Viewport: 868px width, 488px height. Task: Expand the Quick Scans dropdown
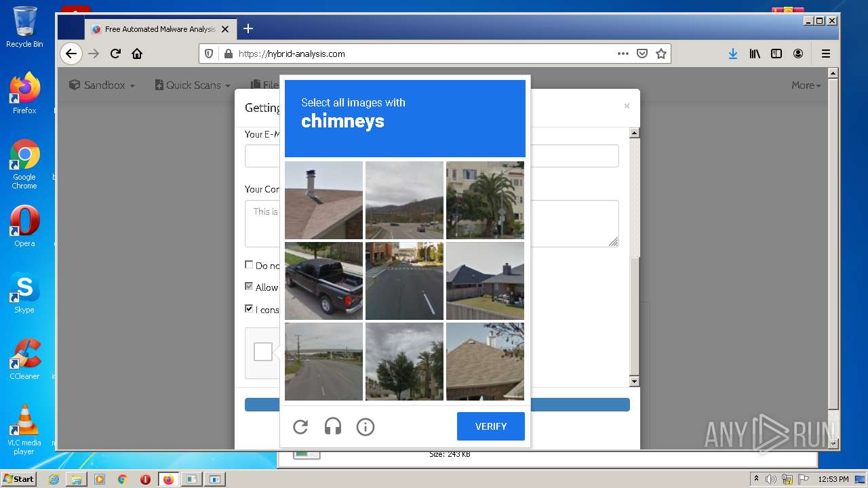coord(193,85)
